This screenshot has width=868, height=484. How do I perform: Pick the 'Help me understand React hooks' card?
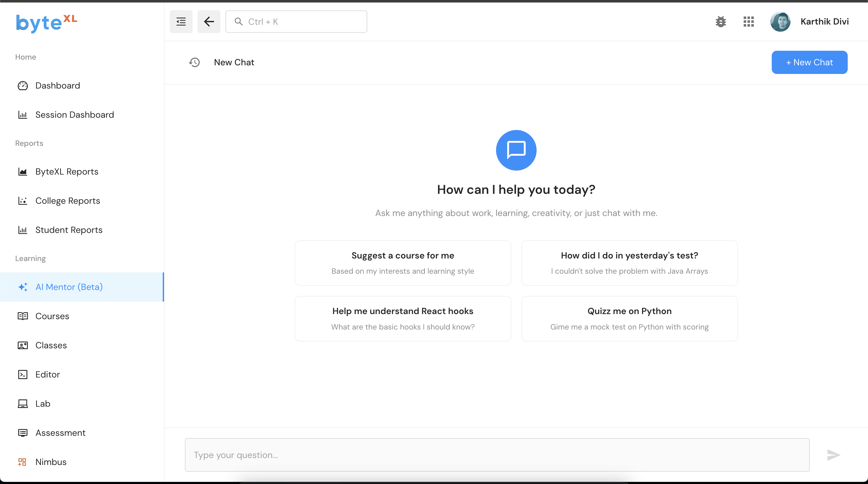(x=403, y=318)
